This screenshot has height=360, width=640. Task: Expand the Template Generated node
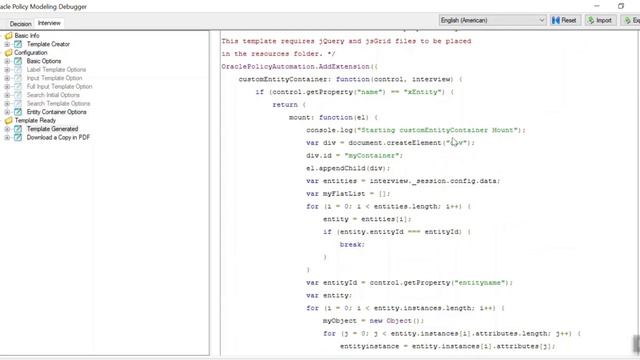(7, 129)
